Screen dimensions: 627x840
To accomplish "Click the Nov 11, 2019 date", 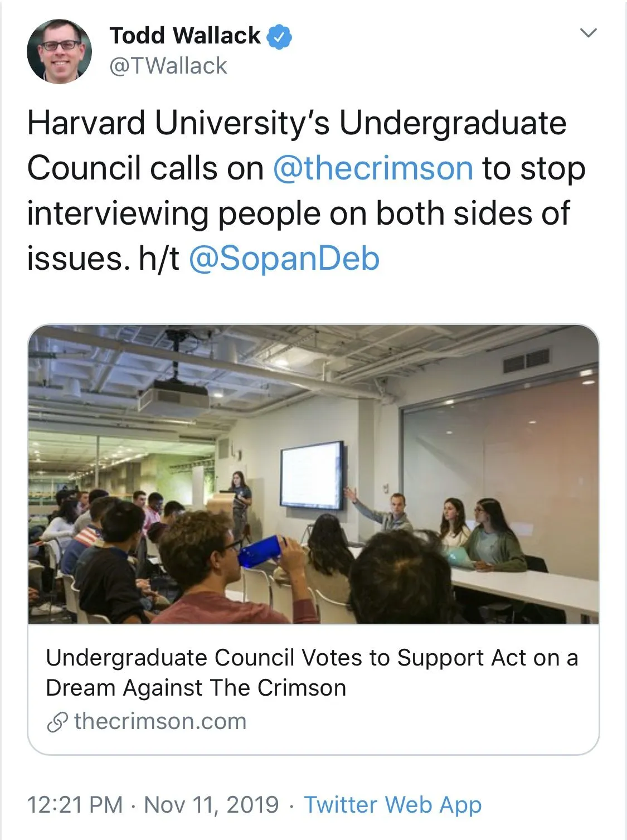I will (x=211, y=805).
